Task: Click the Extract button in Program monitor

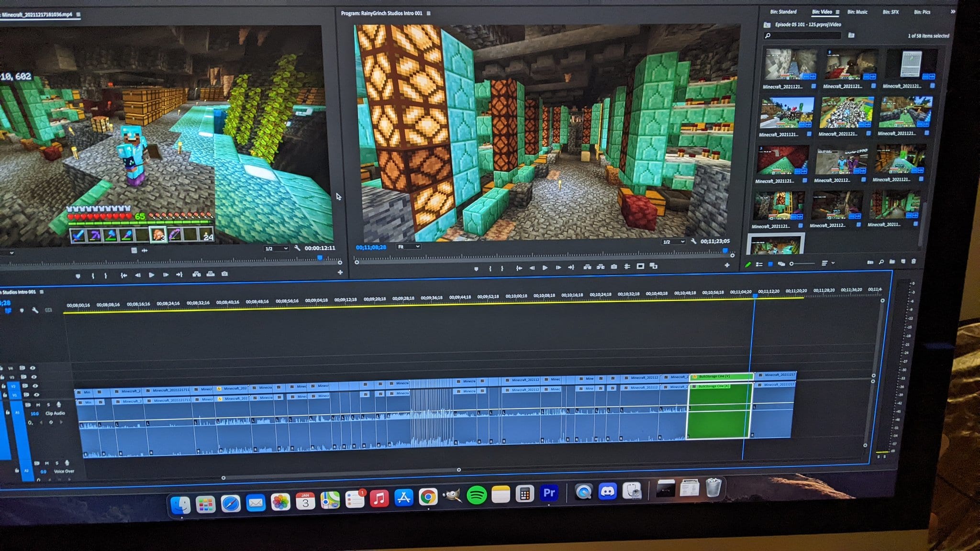Action: pos(601,267)
